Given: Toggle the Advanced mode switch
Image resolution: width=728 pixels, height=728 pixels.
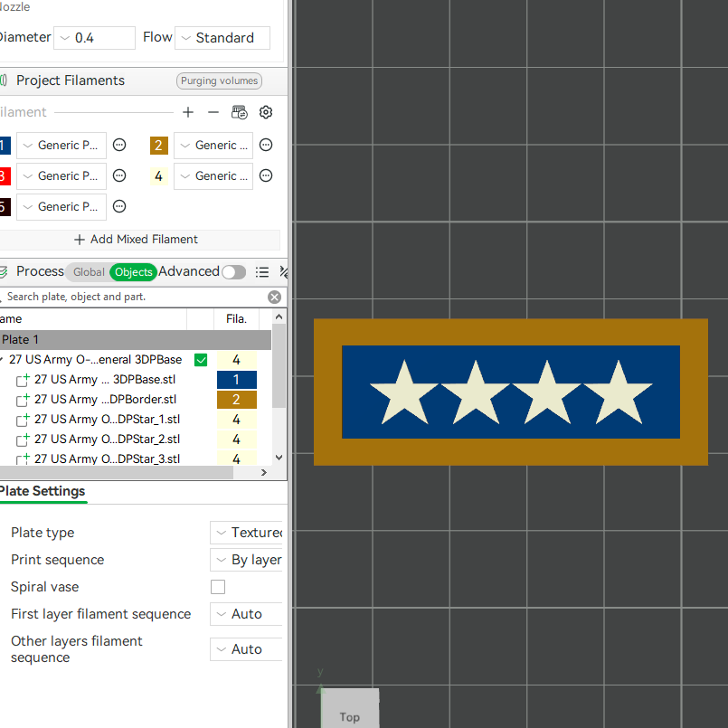Looking at the screenshot, I should 234,272.
